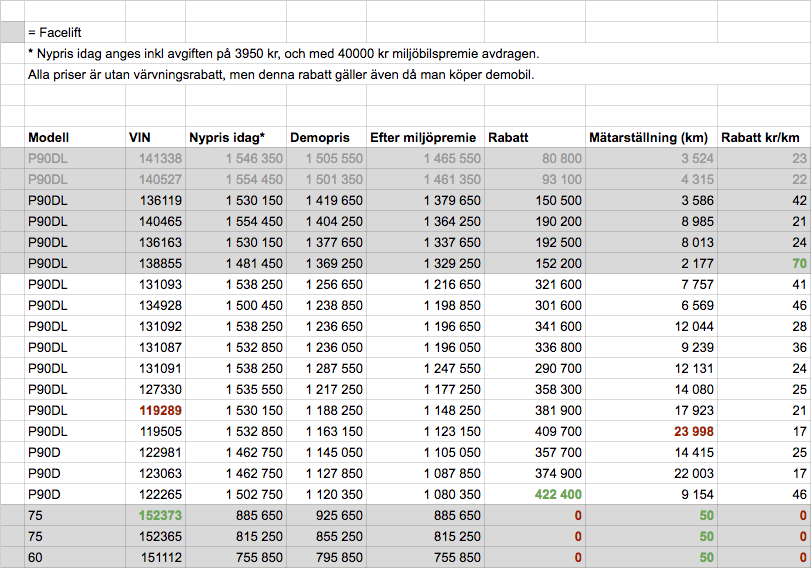811x568 pixels.
Task: Click Nypris cell 1 502 750
Action: (236, 495)
